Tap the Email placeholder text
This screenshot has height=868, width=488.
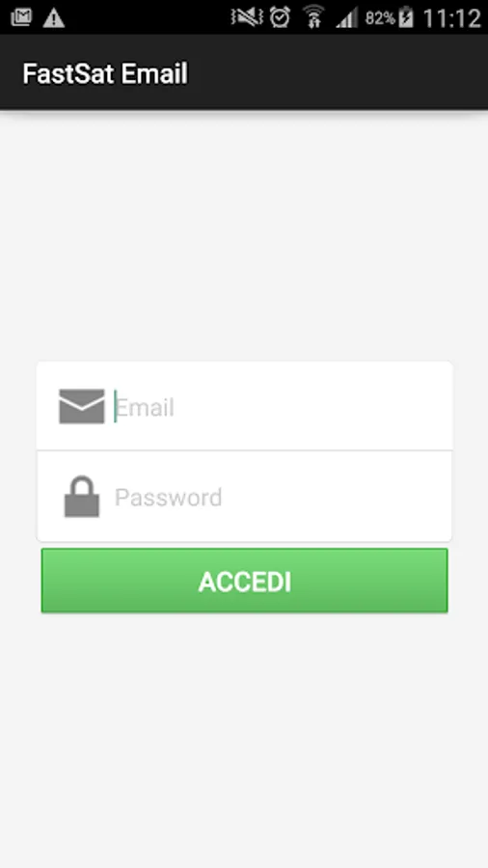click(145, 407)
